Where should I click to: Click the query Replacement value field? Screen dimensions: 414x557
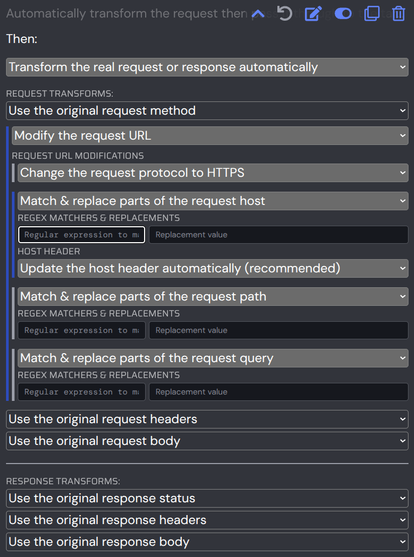coord(279,392)
